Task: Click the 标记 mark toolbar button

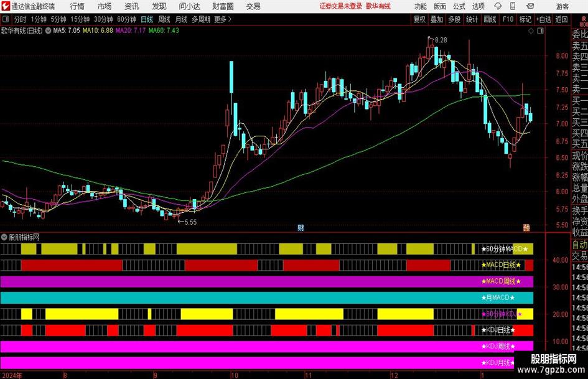Action: [x=525, y=19]
